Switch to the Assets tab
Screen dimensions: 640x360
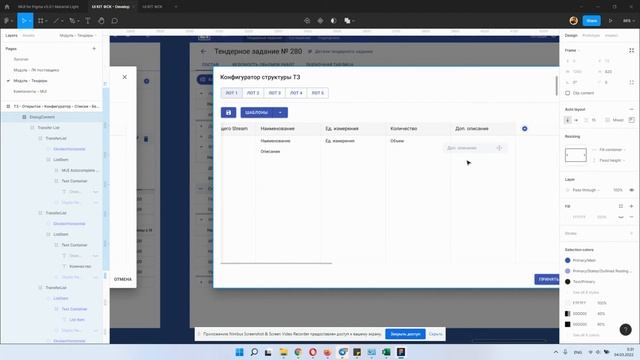(29, 36)
